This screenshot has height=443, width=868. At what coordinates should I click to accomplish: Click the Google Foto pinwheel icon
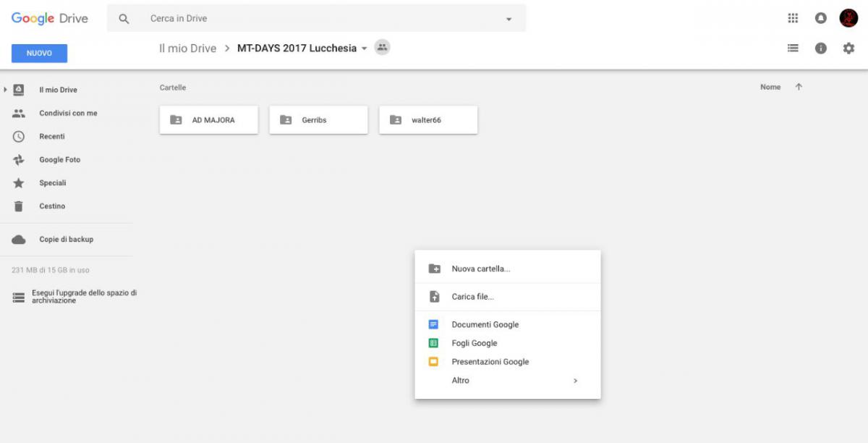pos(19,159)
